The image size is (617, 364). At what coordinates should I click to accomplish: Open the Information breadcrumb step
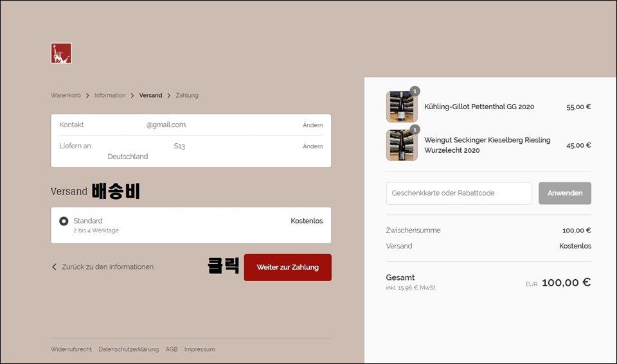[110, 95]
